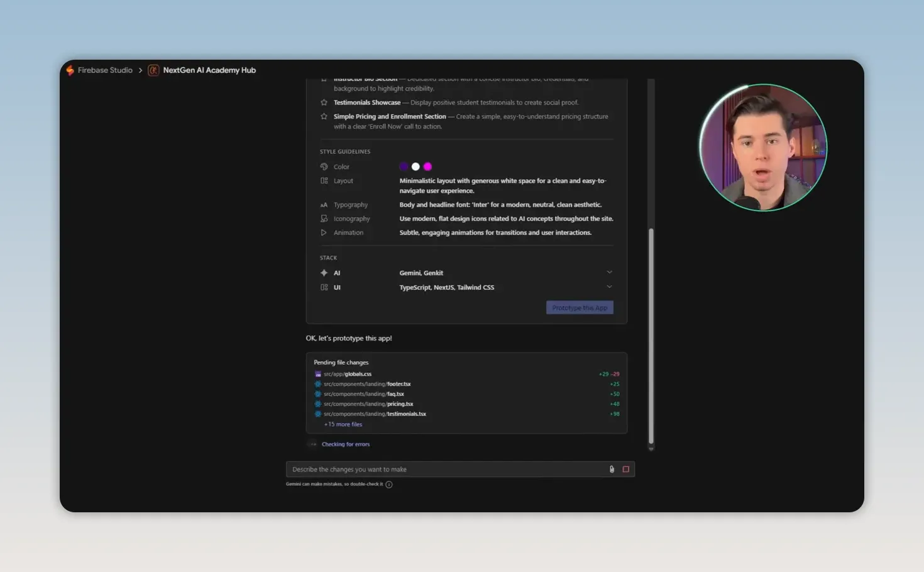Click the CSS file icon for globals.css
Screen dimensions: 924x572
click(x=318, y=374)
